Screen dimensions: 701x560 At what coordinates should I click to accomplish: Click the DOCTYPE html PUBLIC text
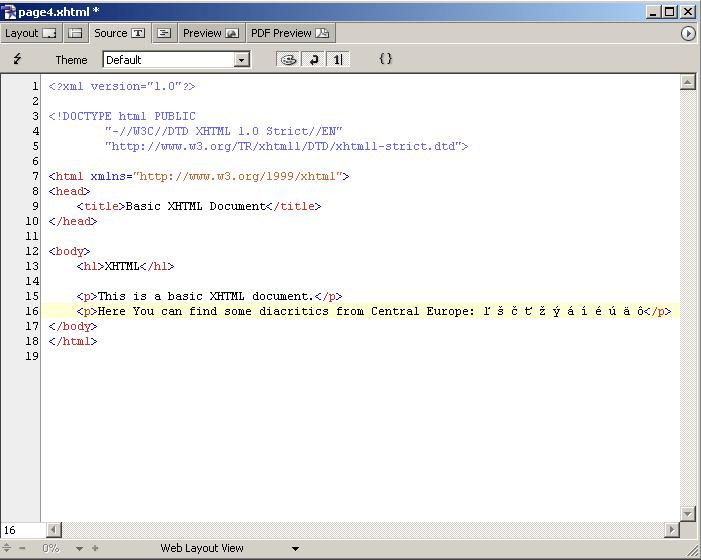[x=122, y=116]
